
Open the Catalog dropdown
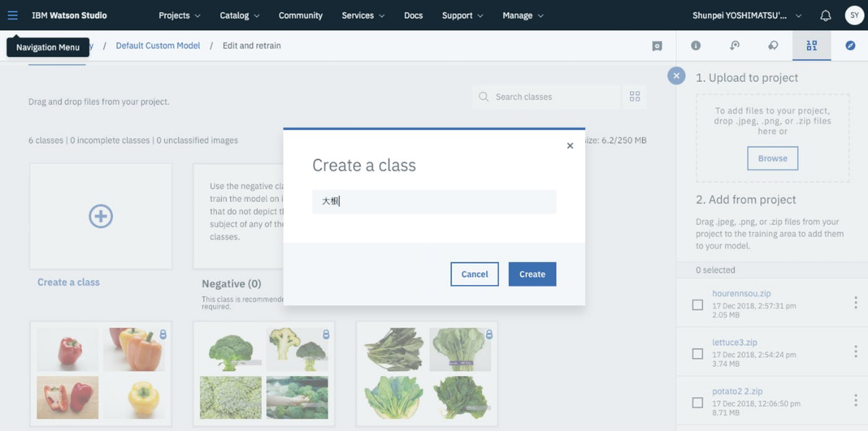pyautogui.click(x=239, y=15)
